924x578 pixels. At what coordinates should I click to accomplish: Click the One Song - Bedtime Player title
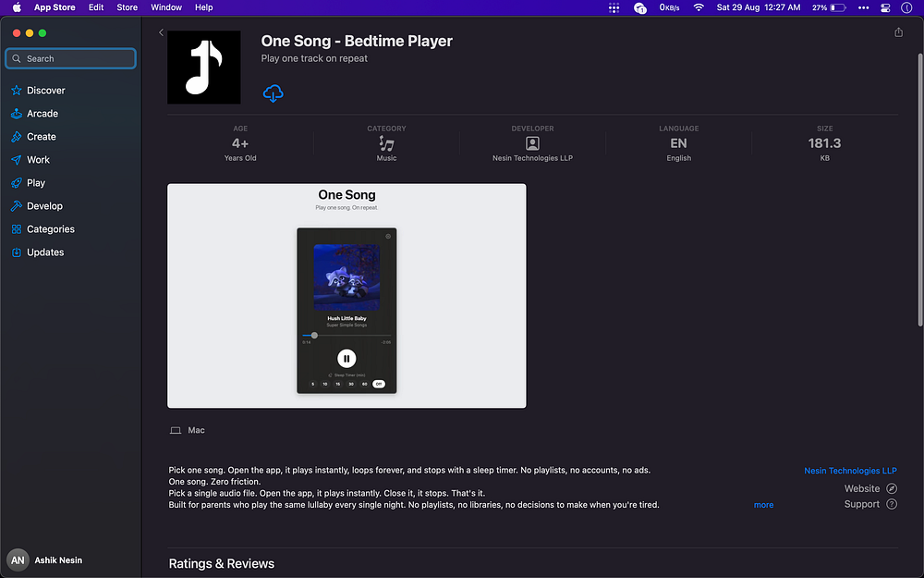(357, 41)
